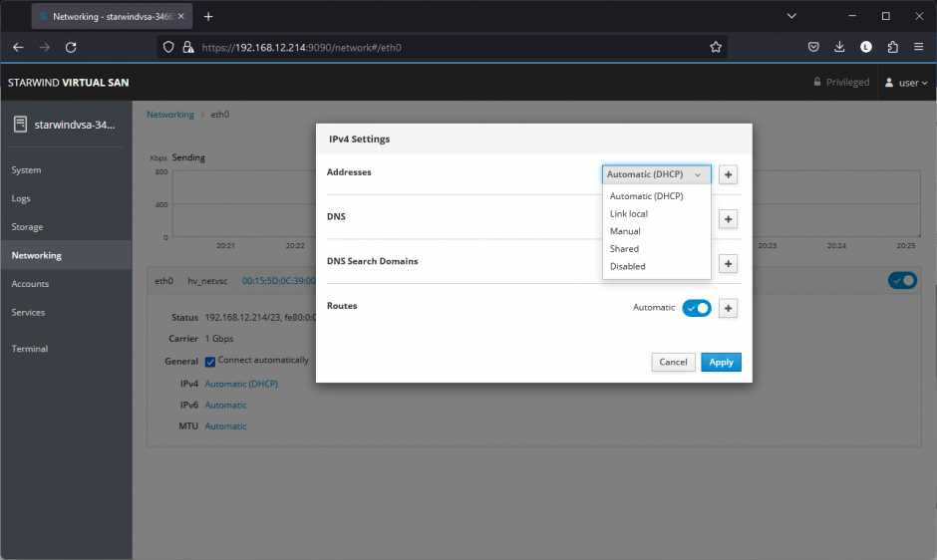Image resolution: width=937 pixels, height=560 pixels.
Task: Cancel the IPv4 Settings dialog
Action: point(673,362)
